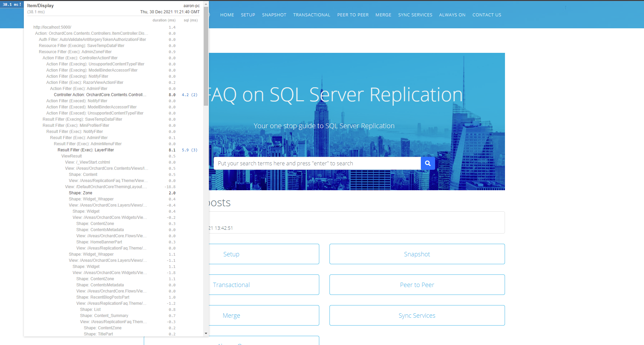Open the HOME menu item
The width and height of the screenshot is (644, 345).
pyautogui.click(x=227, y=15)
